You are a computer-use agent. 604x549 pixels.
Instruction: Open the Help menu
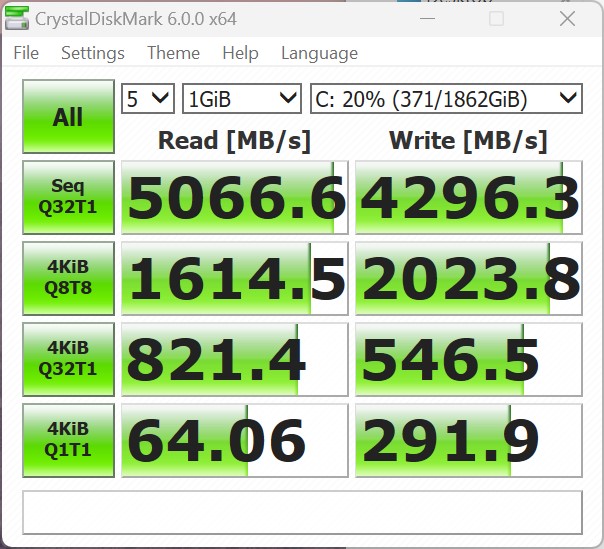[x=240, y=53]
